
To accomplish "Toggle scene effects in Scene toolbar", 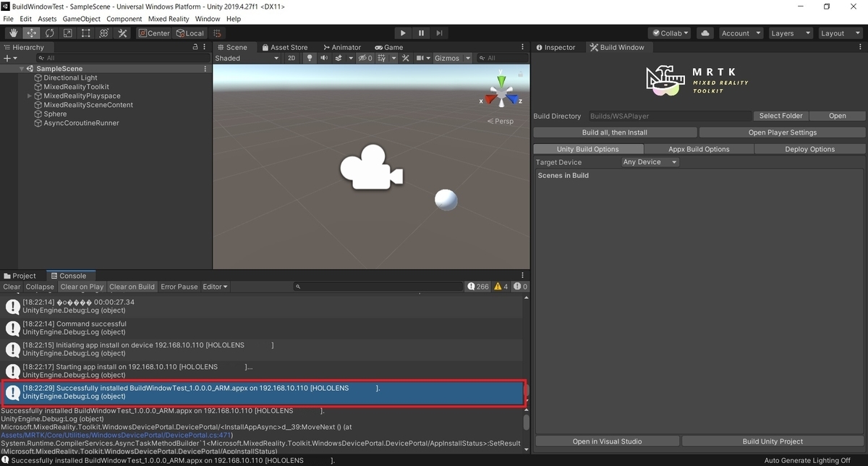I will tap(339, 58).
